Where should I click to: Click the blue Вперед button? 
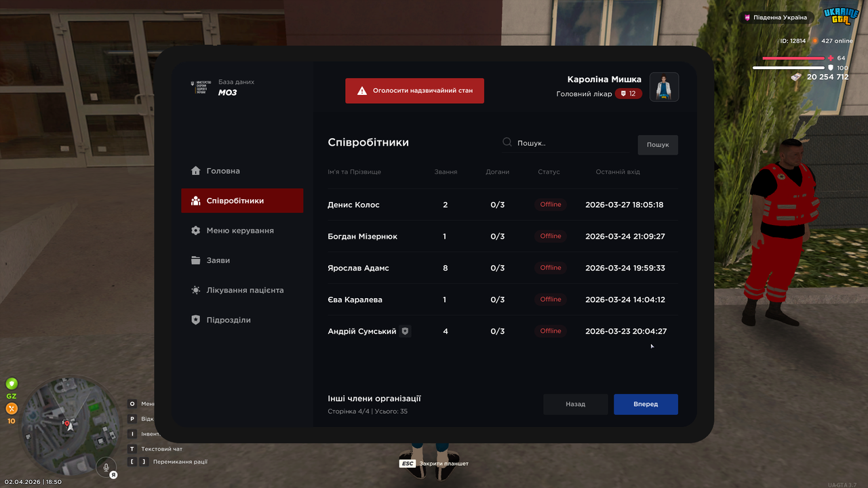click(646, 404)
